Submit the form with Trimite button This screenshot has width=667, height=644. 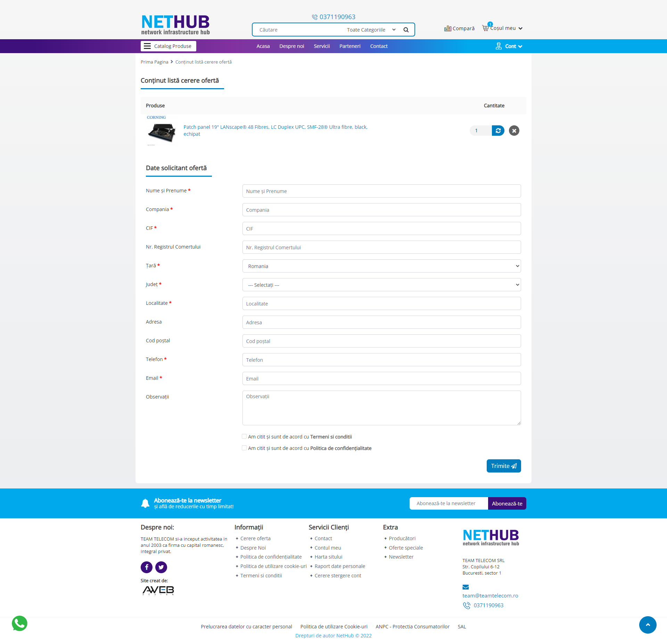click(503, 466)
